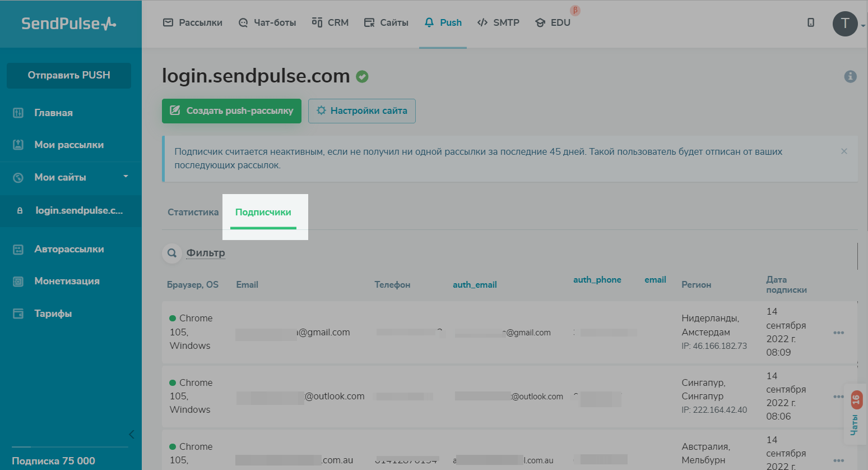The width and height of the screenshot is (868, 470).
Task: Click the Авторассылки sidebar icon
Action: click(x=18, y=249)
